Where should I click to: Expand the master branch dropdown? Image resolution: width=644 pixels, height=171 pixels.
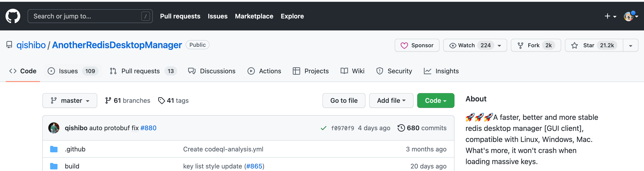pyautogui.click(x=70, y=101)
